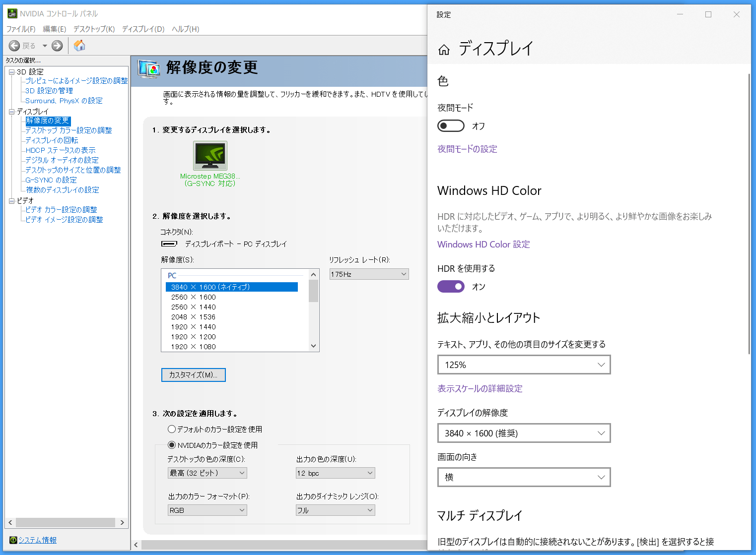The image size is (756, 555).
Task: Open the デスクトップ(K) menu
Action: [x=94, y=29]
